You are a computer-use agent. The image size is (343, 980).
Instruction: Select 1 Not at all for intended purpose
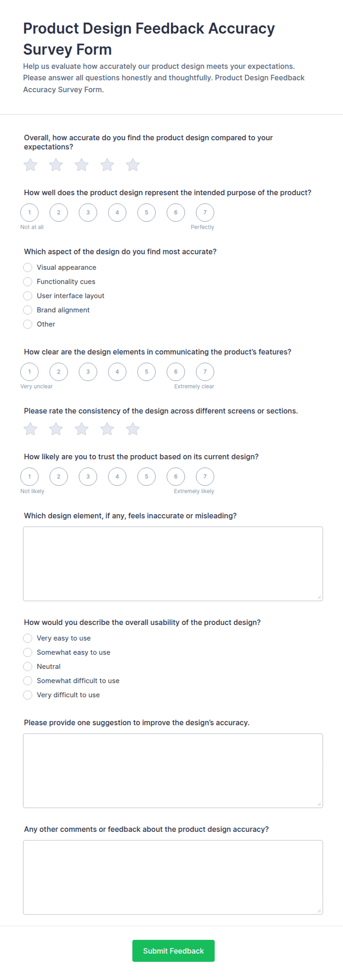tap(29, 212)
